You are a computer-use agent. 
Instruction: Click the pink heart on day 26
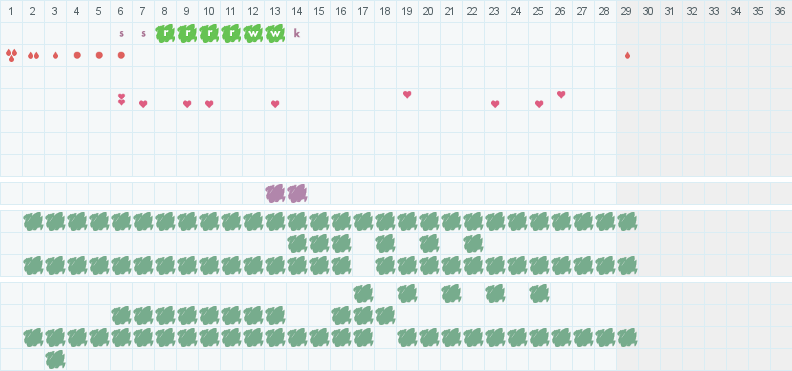pos(561,94)
